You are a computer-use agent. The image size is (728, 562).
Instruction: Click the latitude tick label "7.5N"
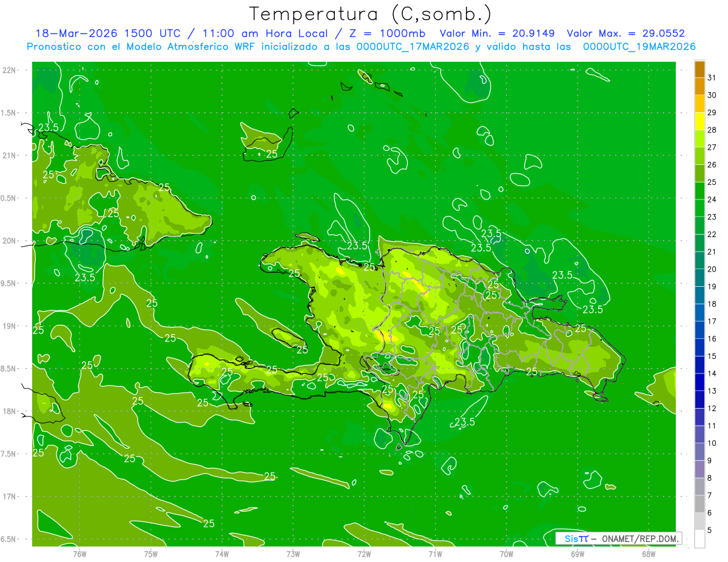9,454
